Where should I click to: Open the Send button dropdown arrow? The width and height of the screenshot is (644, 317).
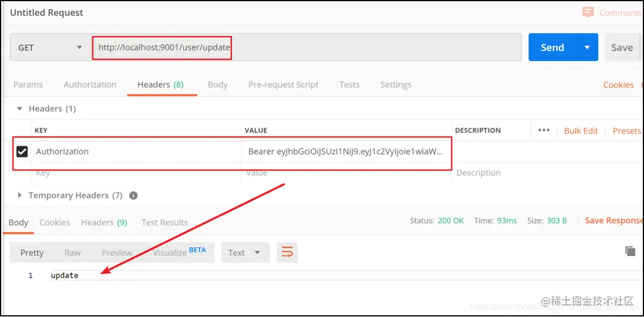[x=587, y=47]
